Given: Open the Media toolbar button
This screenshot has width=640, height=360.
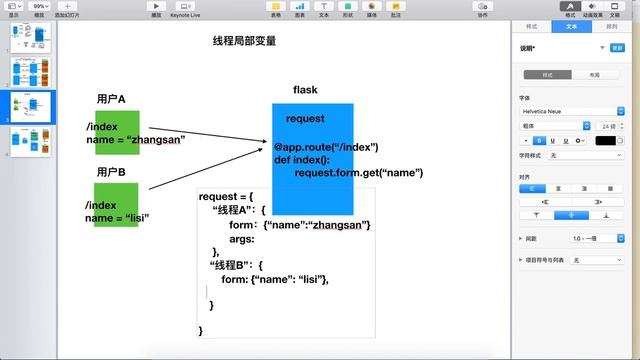Looking at the screenshot, I should [x=371, y=6].
